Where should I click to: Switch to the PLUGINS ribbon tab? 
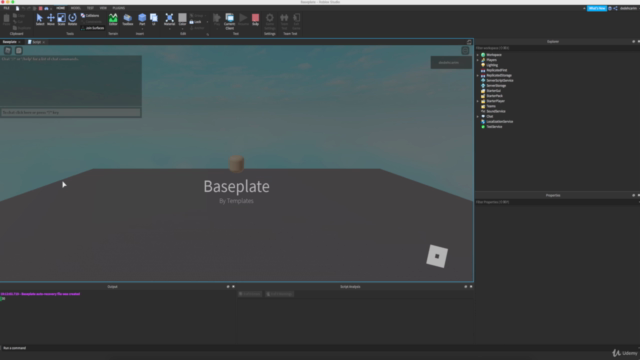pyautogui.click(x=119, y=8)
